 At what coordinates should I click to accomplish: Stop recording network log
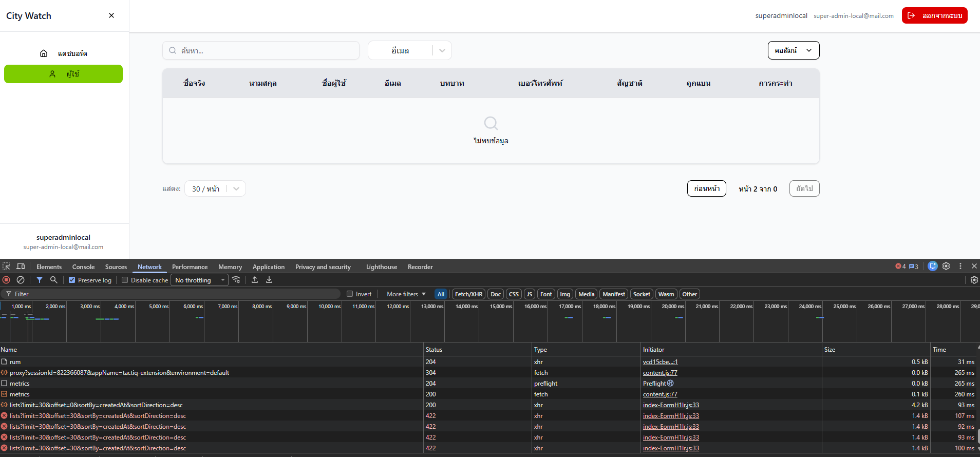[x=6, y=280]
